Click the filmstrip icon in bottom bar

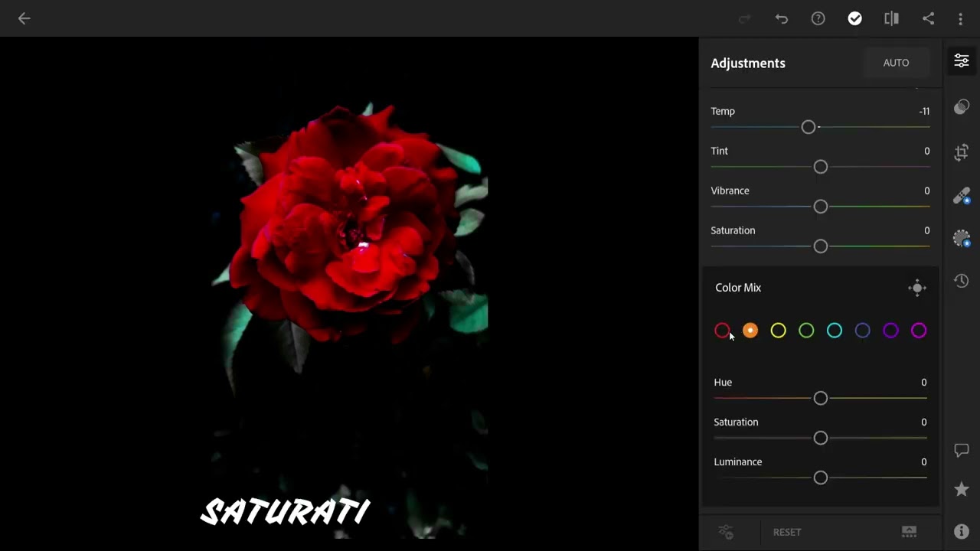pos(909,532)
